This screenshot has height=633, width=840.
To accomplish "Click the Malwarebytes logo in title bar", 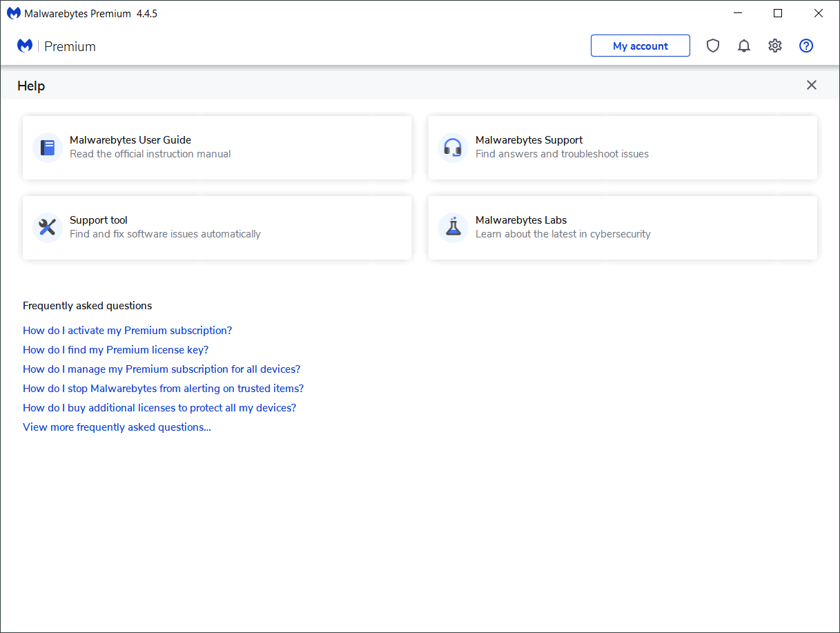I will [x=14, y=13].
